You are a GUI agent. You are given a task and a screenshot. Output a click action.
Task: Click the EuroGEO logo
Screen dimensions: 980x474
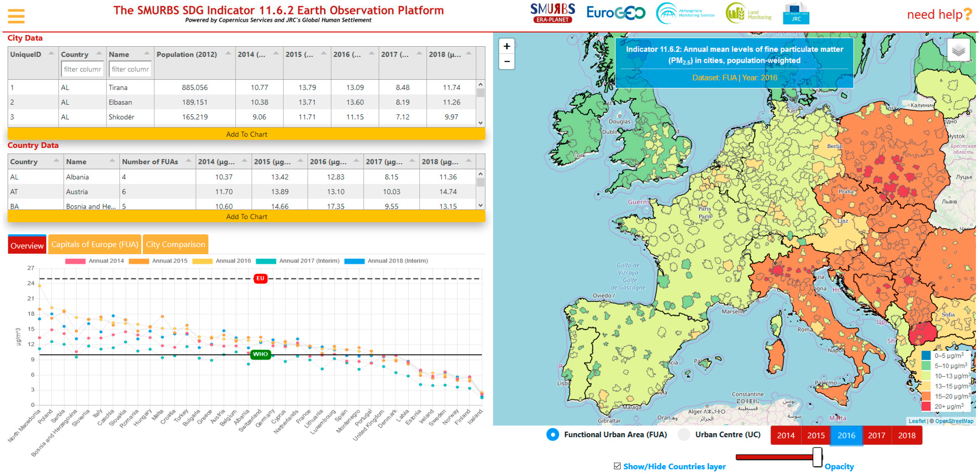[x=615, y=13]
